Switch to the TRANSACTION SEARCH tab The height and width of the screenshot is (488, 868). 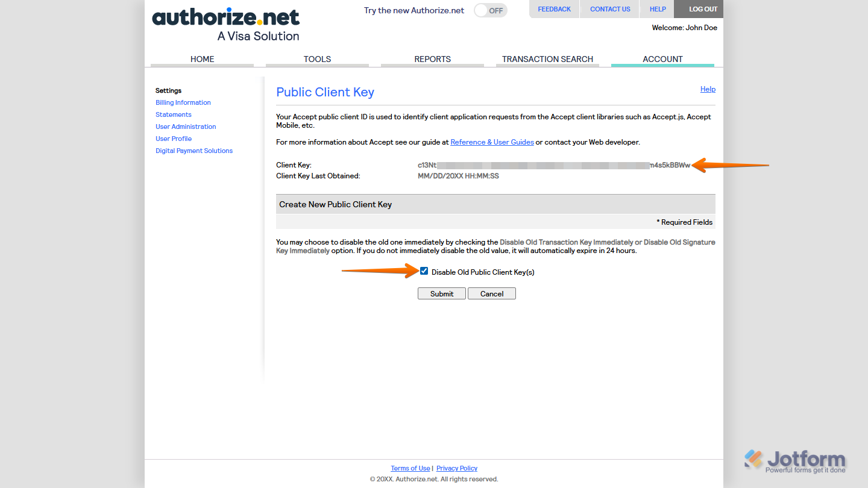coord(547,59)
